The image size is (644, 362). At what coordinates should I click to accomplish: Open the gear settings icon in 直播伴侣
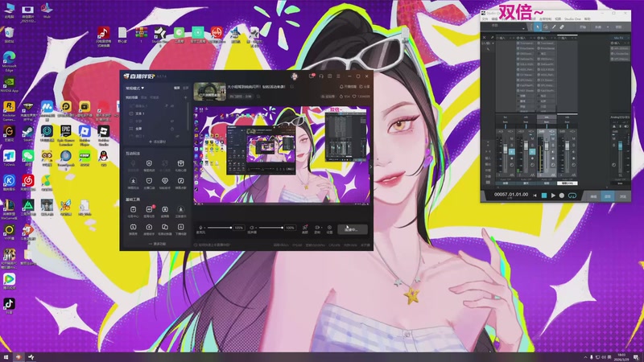tap(329, 228)
